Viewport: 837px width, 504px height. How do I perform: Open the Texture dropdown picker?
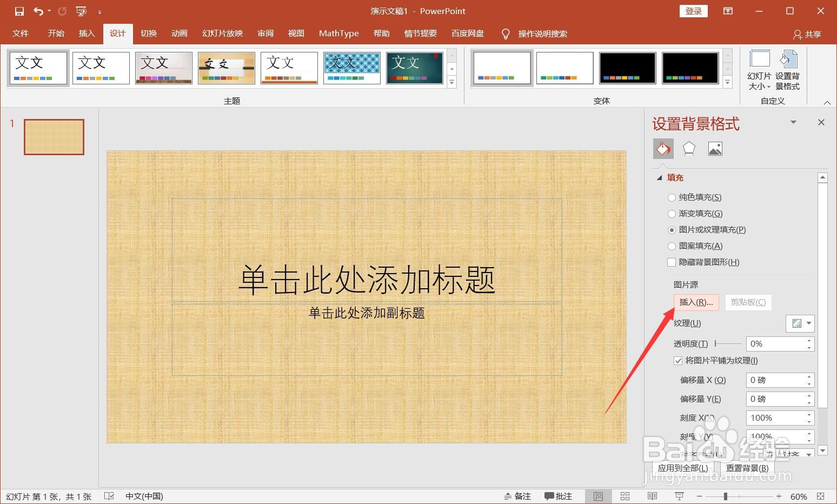pos(800,323)
